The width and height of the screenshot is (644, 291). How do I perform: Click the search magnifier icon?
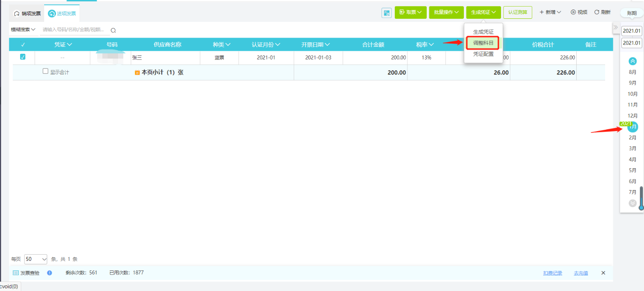pyautogui.click(x=113, y=30)
